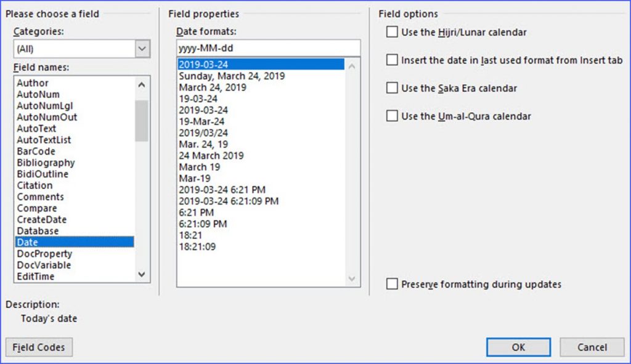Enable the Saka Era calendar option
Viewport: 631px width, 364px height.
(x=392, y=88)
